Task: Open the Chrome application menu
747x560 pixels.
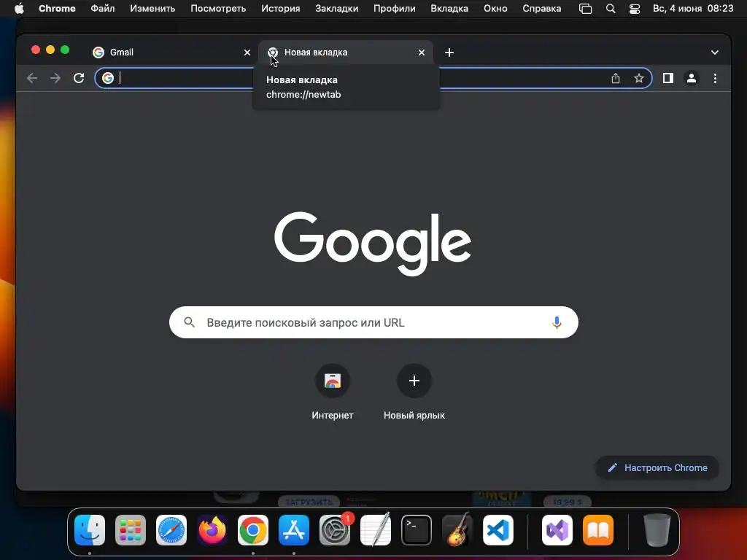Action: tap(57, 9)
